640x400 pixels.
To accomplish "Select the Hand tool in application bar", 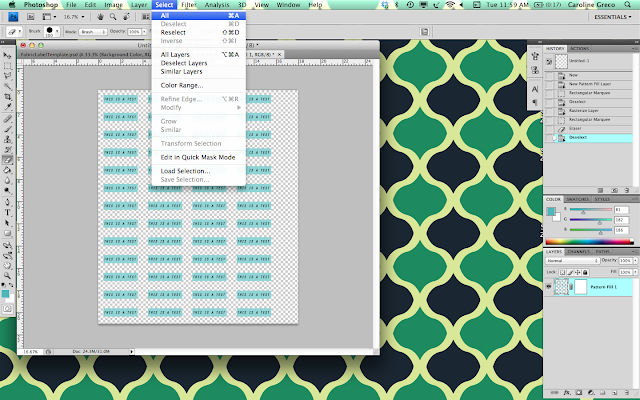I will tap(100, 17).
